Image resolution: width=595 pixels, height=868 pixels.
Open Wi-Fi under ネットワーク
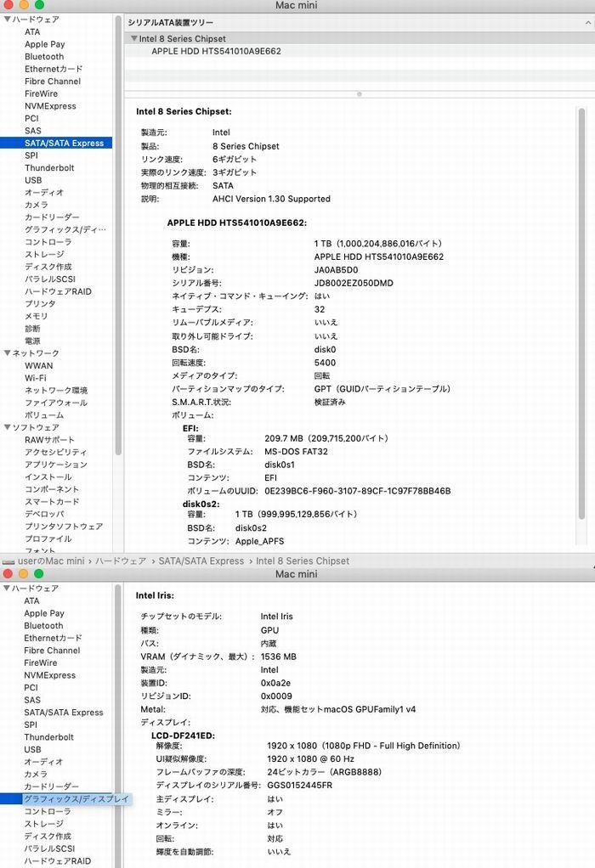coord(36,378)
